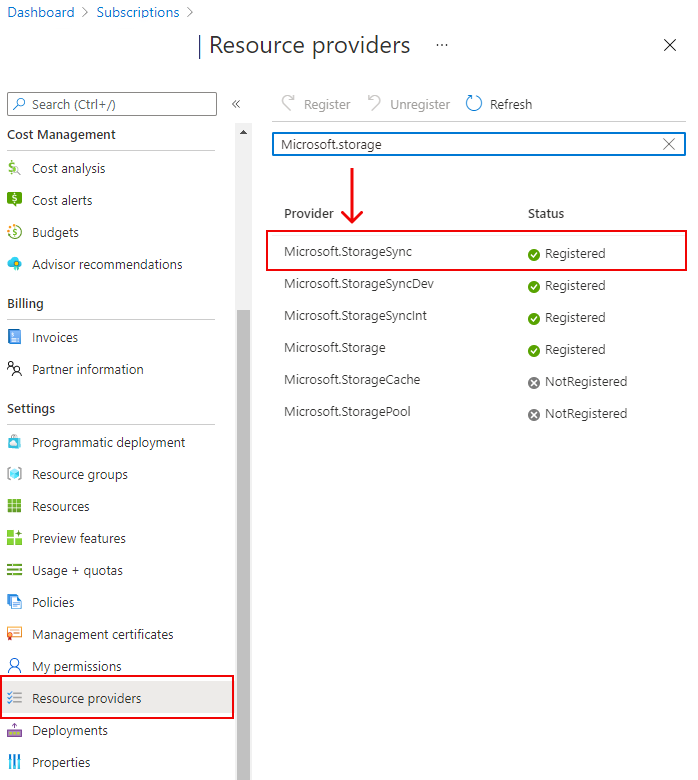Click the Unregister button label
Screen dimensions: 698x780
point(420,104)
